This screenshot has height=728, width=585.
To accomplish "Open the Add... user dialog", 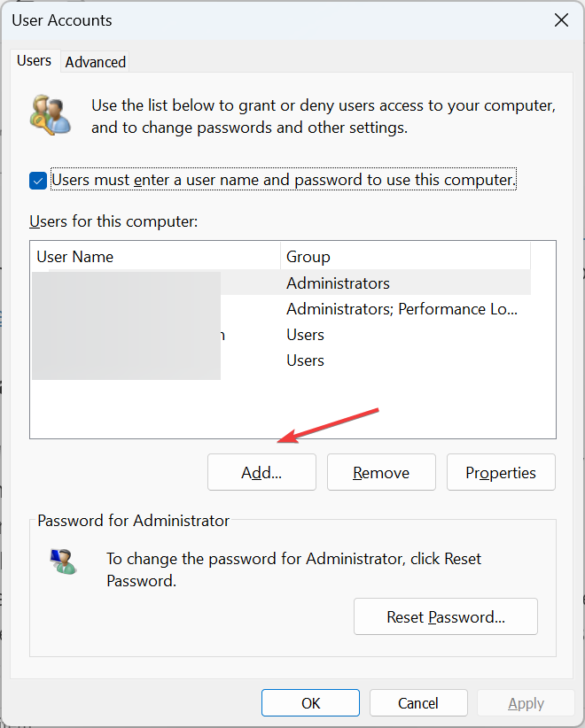I will (x=261, y=472).
